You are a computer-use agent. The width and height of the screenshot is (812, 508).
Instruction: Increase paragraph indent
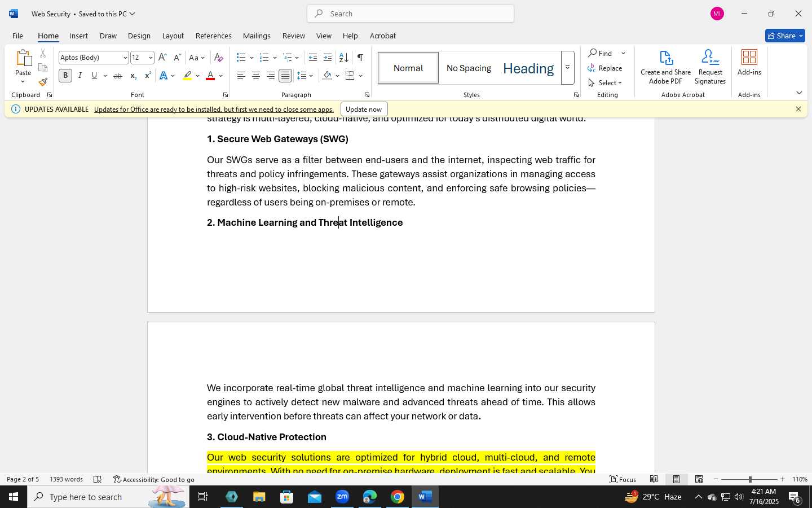328,58
